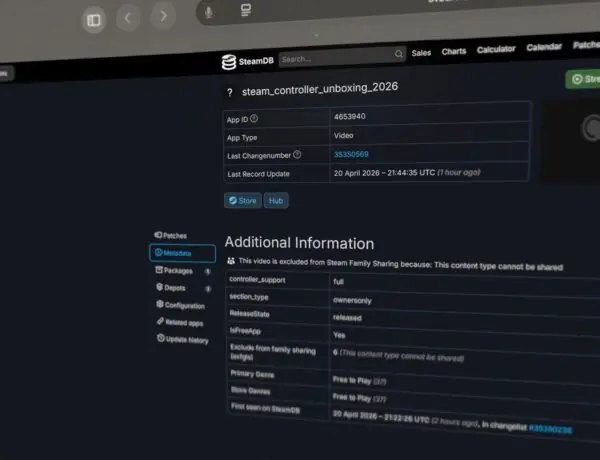Click the search magnifier icon
Screen dimensions: 600x460
pos(399,54)
